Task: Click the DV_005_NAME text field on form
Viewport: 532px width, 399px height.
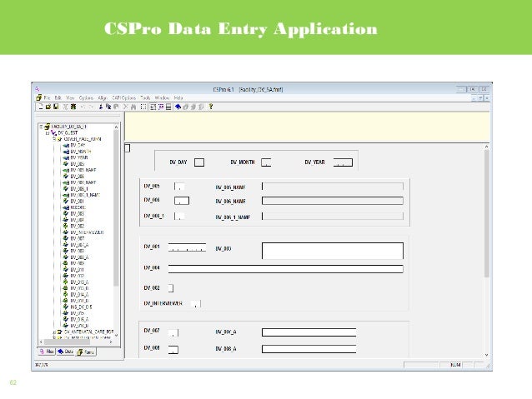Action: coord(333,187)
